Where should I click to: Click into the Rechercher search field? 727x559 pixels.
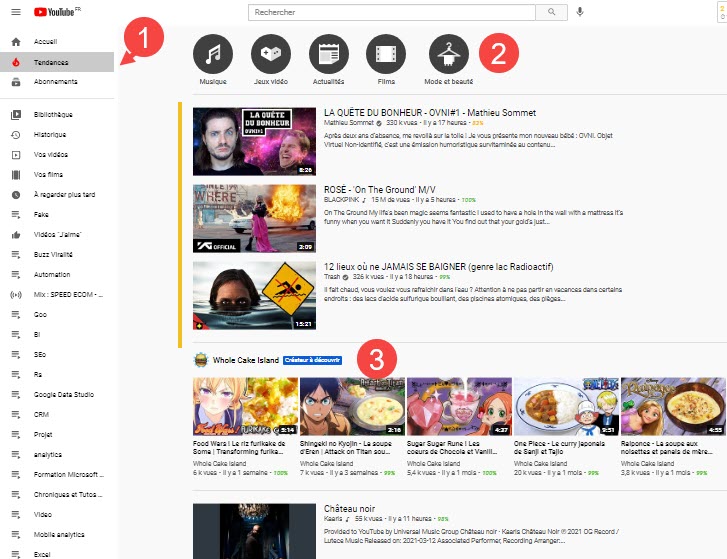[x=392, y=12]
